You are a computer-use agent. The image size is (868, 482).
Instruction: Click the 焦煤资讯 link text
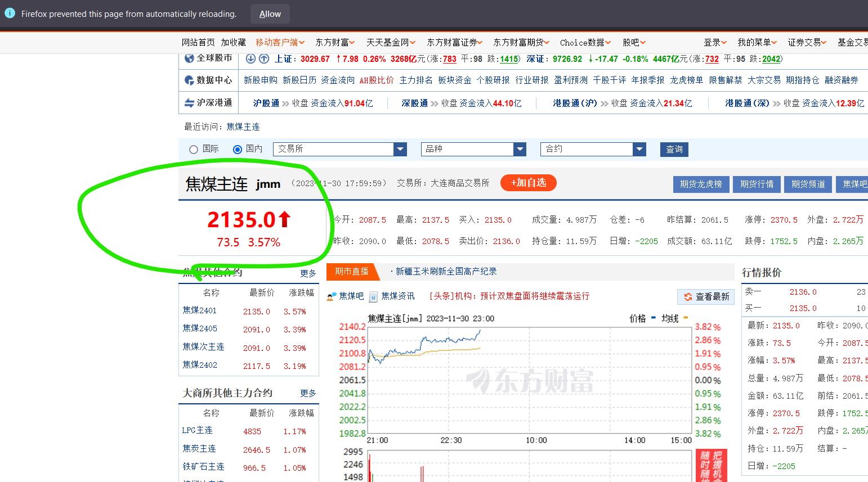(x=398, y=296)
